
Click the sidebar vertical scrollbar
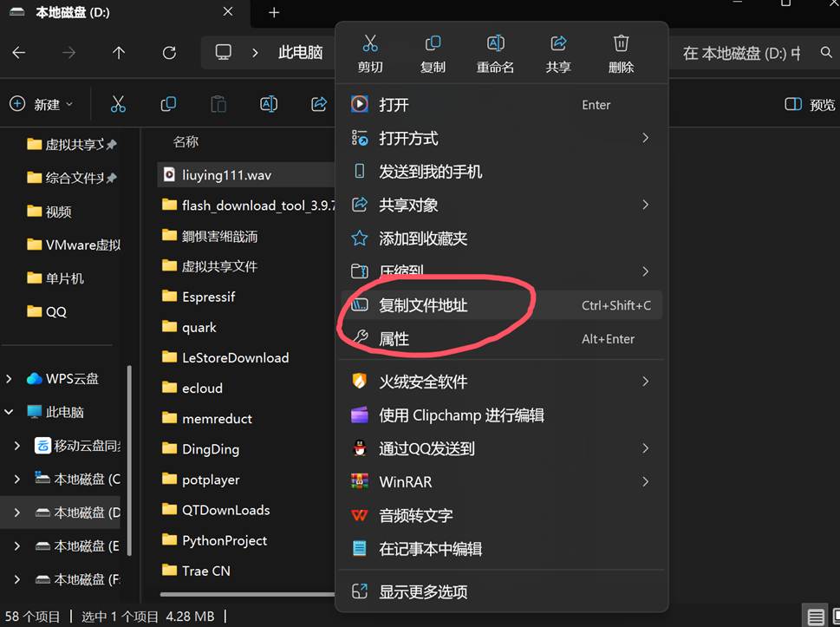129,460
